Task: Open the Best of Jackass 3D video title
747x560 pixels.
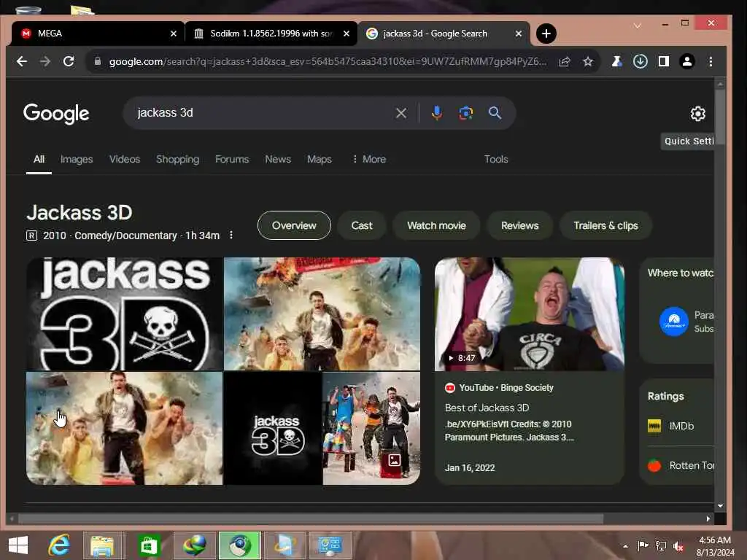Action: (487, 408)
